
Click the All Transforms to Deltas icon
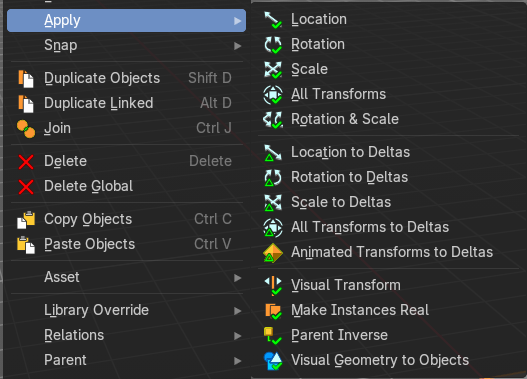pyautogui.click(x=273, y=227)
